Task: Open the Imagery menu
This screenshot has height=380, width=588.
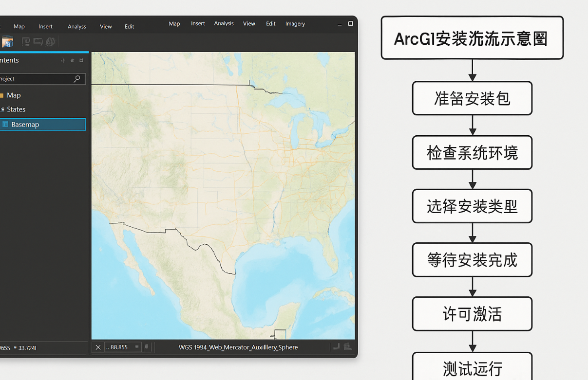Action: click(295, 24)
